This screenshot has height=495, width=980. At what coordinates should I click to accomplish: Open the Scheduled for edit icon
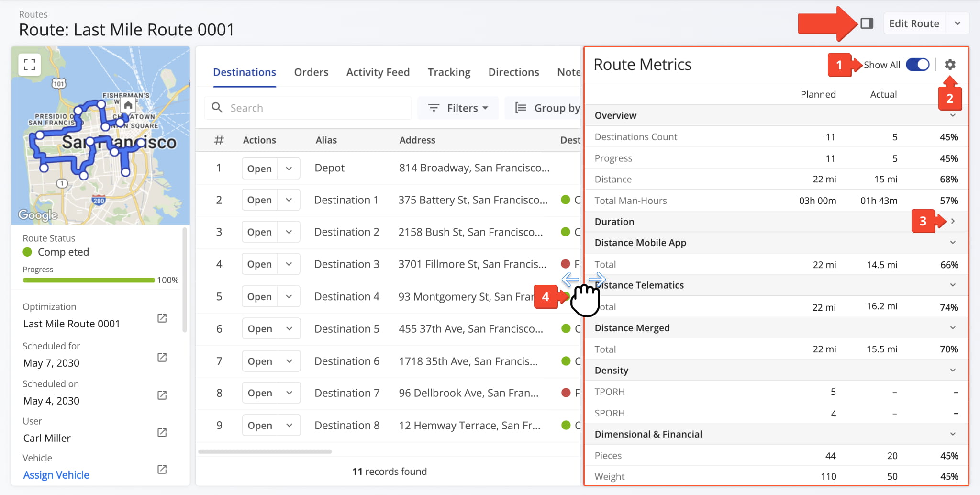(162, 358)
